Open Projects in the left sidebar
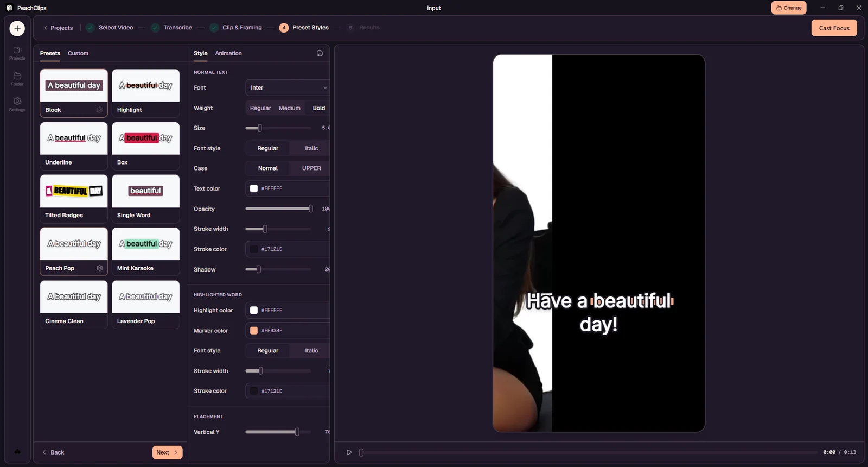The height and width of the screenshot is (467, 868). click(x=17, y=53)
